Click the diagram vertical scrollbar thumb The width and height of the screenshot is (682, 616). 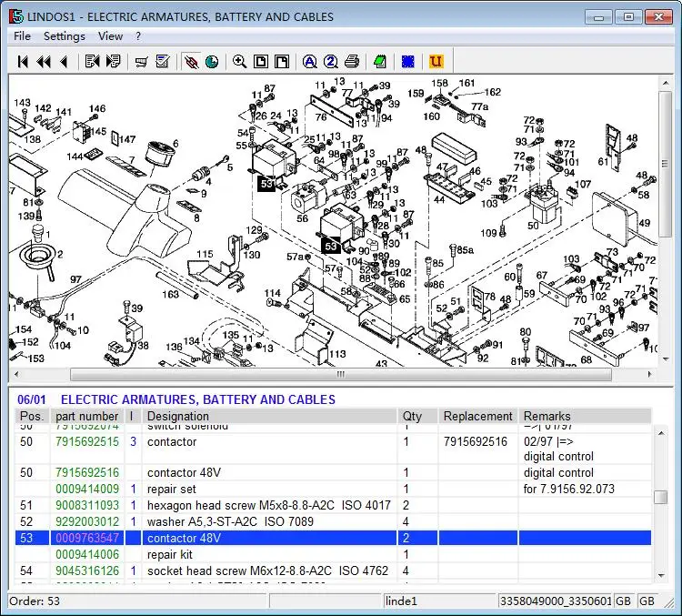pyautogui.click(x=666, y=164)
